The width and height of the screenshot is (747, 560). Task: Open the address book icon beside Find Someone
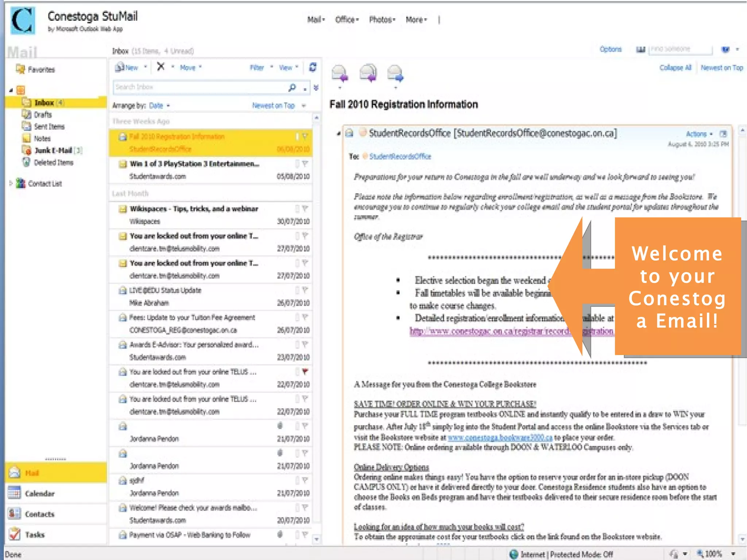tap(640, 50)
